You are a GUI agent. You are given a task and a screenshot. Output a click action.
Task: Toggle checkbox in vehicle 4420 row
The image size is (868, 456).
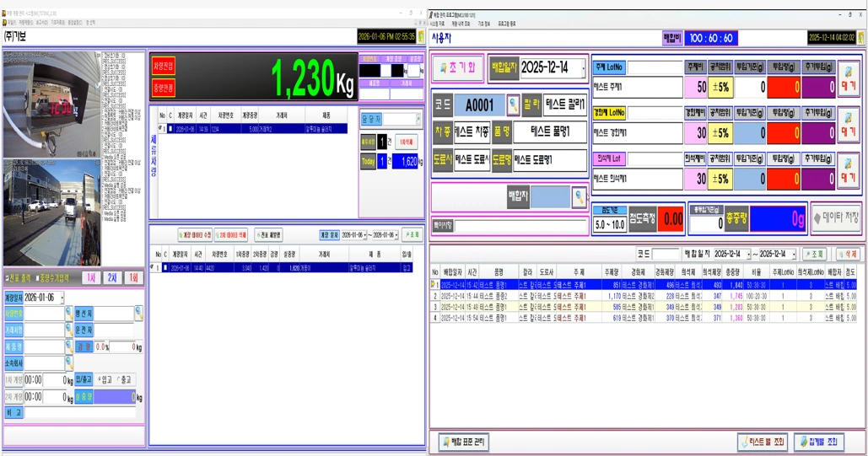coord(165,268)
